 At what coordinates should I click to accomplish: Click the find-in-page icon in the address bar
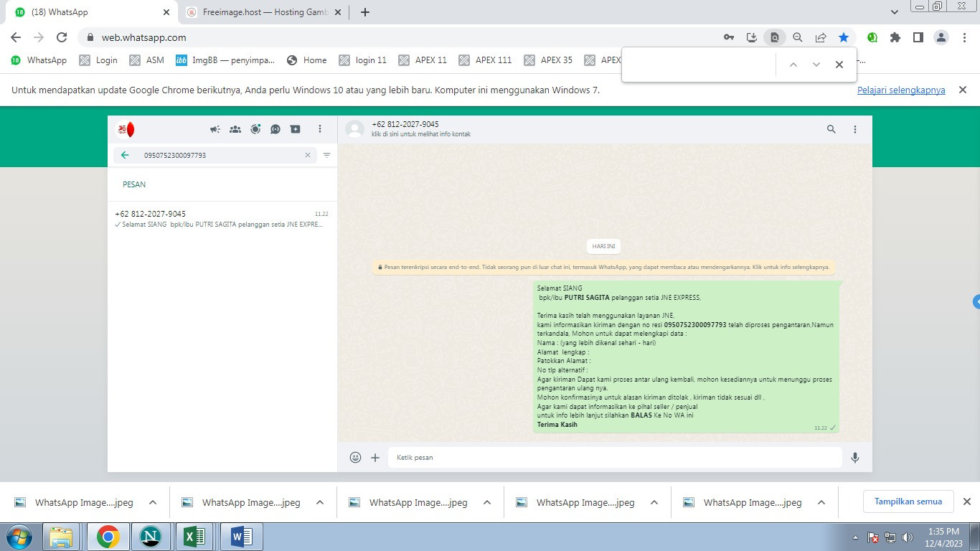775,37
